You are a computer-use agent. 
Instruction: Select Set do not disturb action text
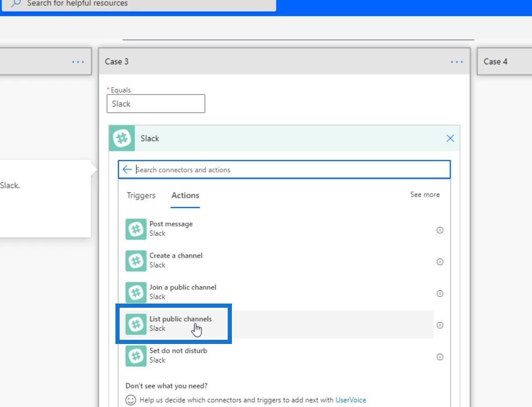click(178, 351)
